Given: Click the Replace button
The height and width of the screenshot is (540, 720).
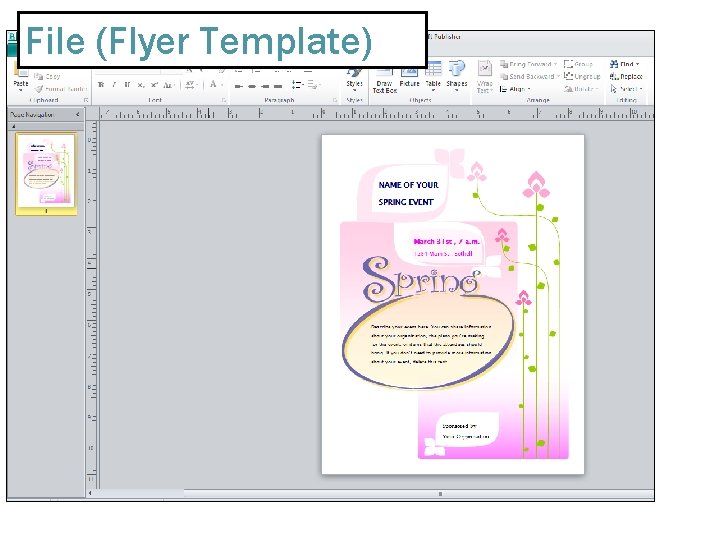Looking at the screenshot, I should click(x=626, y=77).
